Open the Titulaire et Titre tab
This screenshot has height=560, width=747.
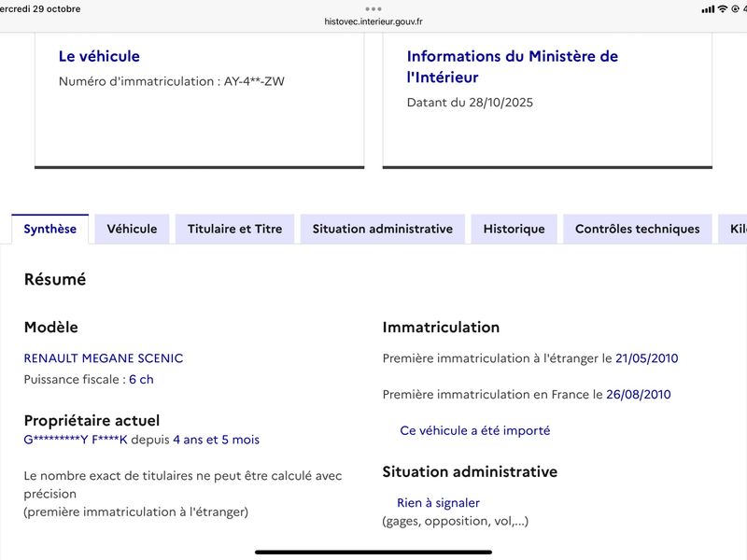coord(234,229)
